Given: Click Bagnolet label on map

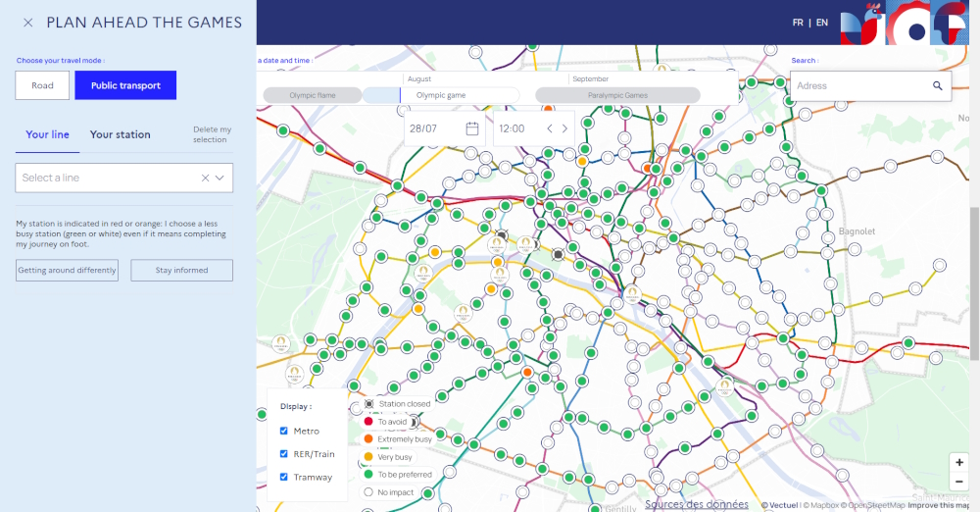Looking at the screenshot, I should (857, 231).
